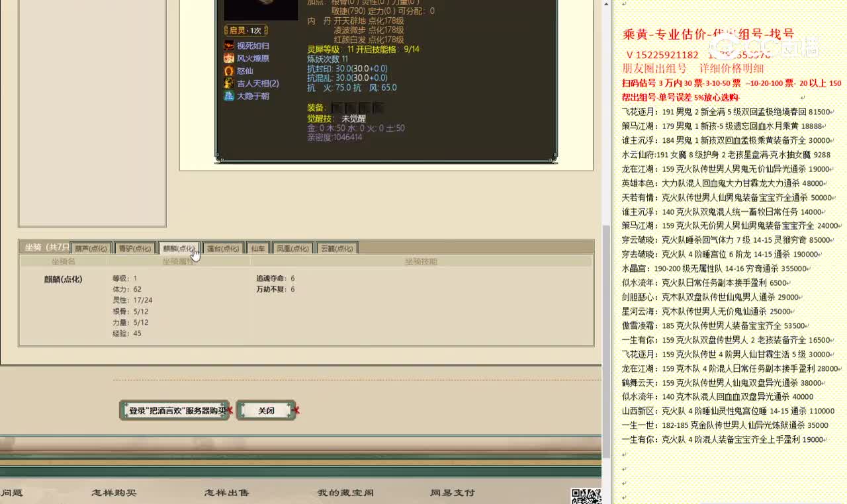Click the 坐骑 (共7只) section header

46,247
